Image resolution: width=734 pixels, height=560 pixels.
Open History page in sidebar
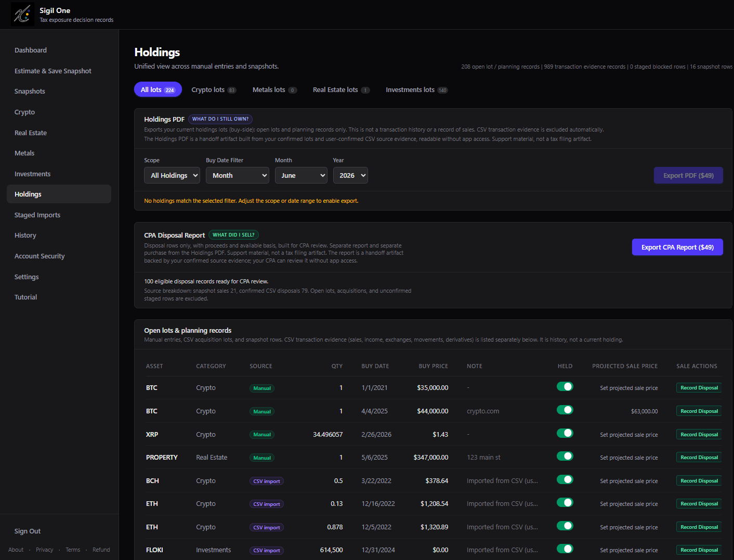click(25, 235)
